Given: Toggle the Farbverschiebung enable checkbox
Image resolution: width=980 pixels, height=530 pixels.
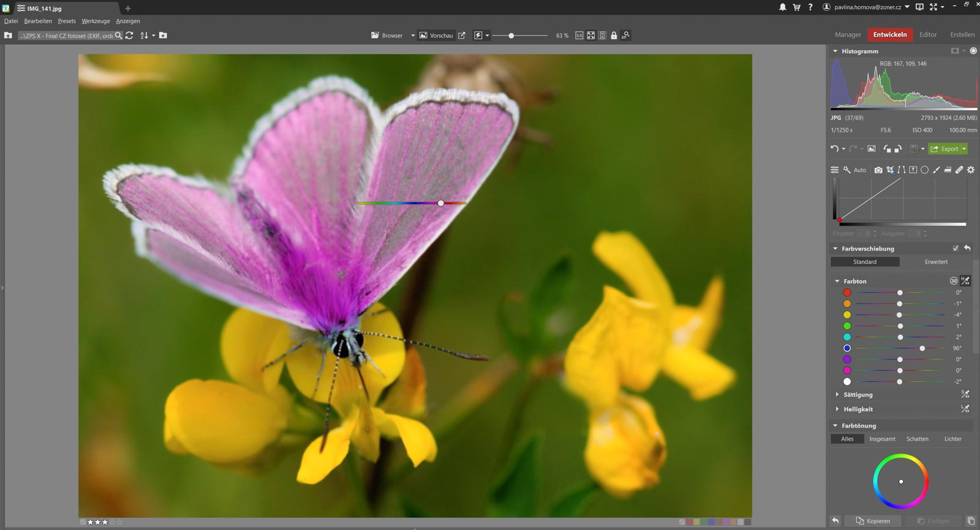Looking at the screenshot, I should pos(956,248).
